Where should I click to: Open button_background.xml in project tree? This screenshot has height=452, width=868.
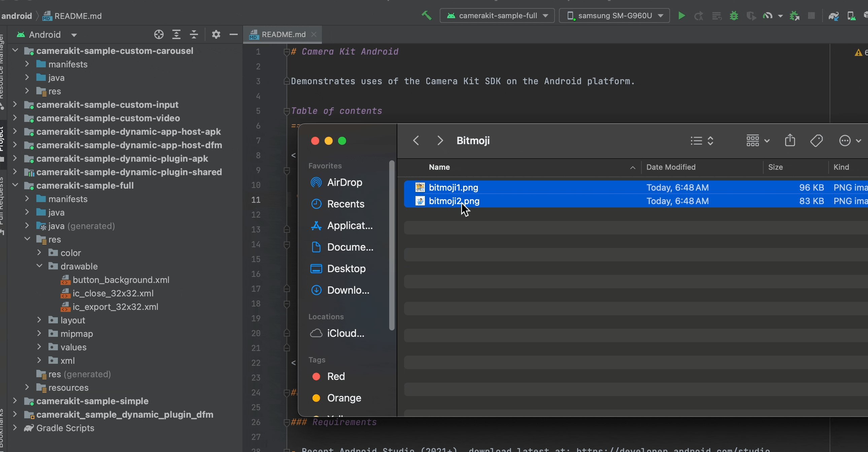121,280
